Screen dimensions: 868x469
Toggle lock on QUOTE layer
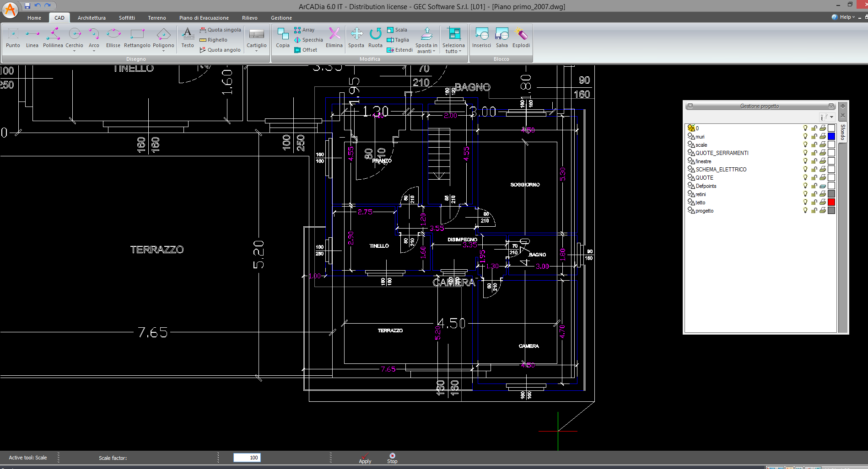click(x=814, y=178)
